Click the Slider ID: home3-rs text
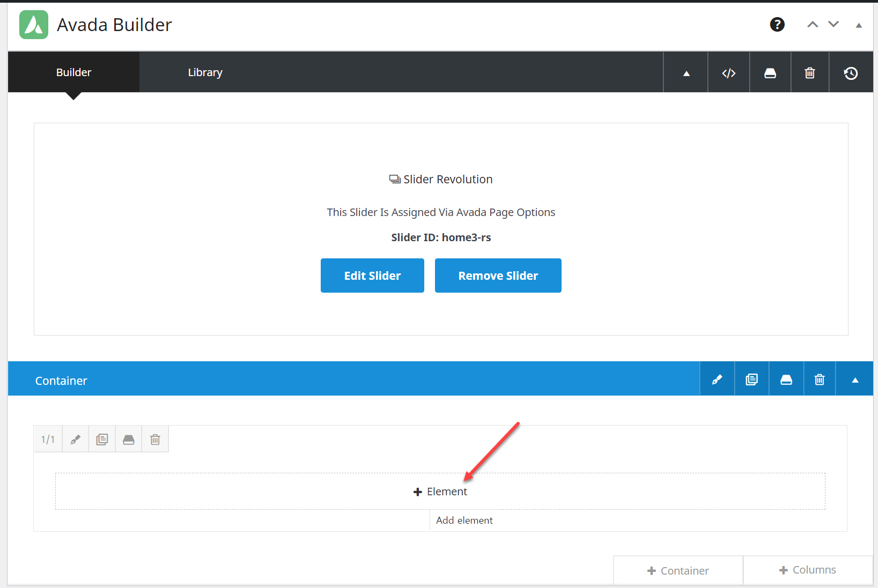Image resolution: width=878 pixels, height=588 pixels. 441,237
